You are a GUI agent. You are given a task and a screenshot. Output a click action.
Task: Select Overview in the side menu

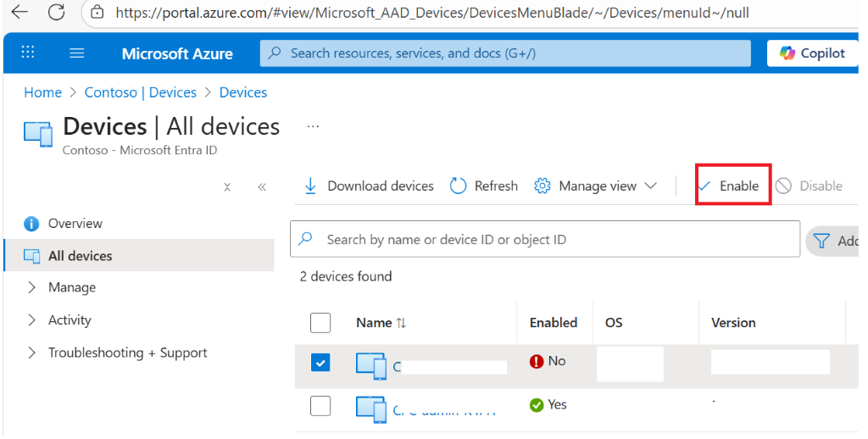pos(75,224)
